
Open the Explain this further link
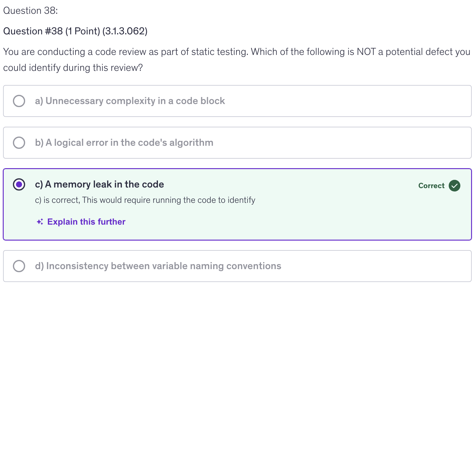pos(86,222)
